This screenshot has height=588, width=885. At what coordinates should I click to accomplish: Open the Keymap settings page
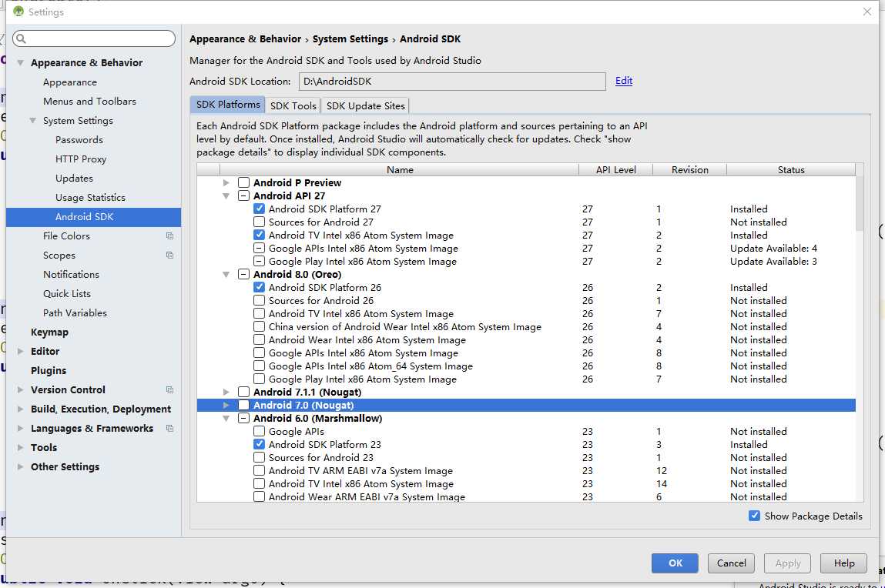[x=49, y=332]
